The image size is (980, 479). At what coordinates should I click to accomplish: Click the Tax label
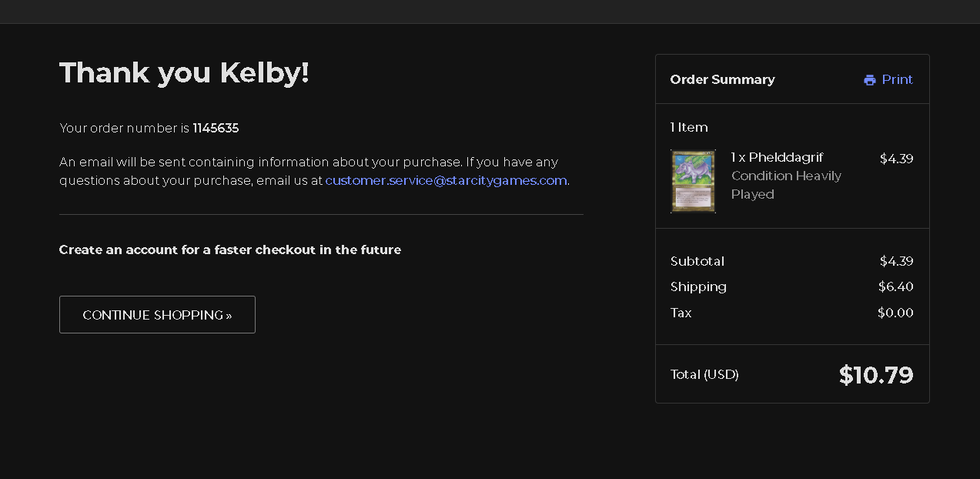click(681, 313)
